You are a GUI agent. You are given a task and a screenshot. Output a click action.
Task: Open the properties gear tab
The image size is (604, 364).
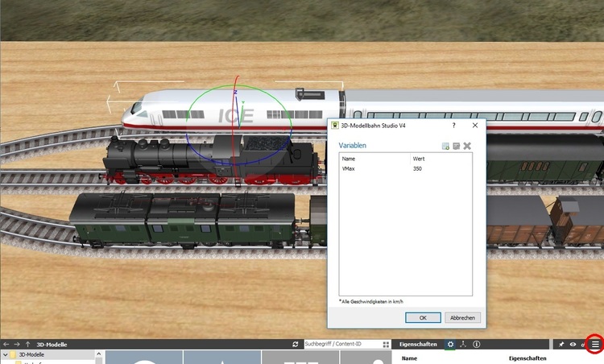click(x=450, y=345)
